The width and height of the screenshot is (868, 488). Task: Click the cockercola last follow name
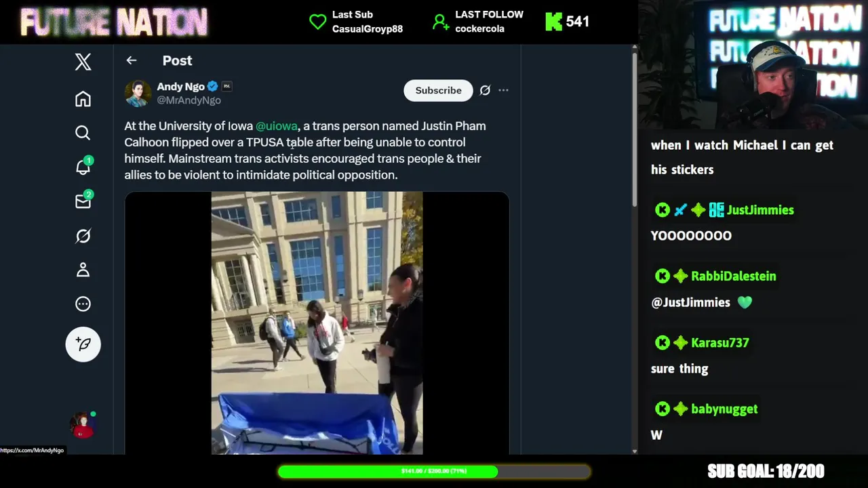pos(479,29)
